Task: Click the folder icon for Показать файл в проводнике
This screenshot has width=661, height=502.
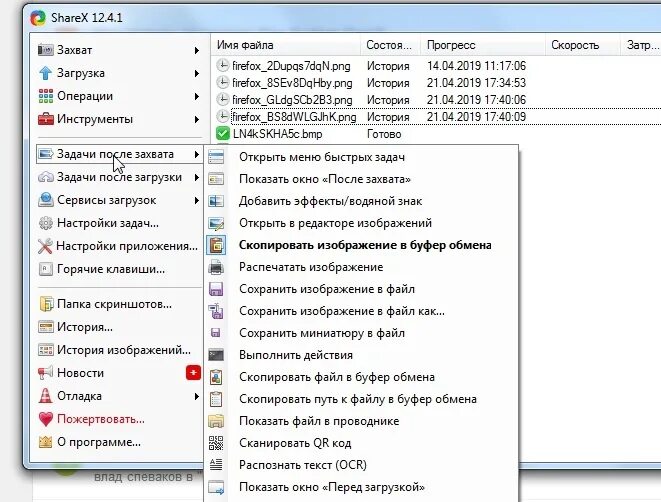Action: [216, 421]
